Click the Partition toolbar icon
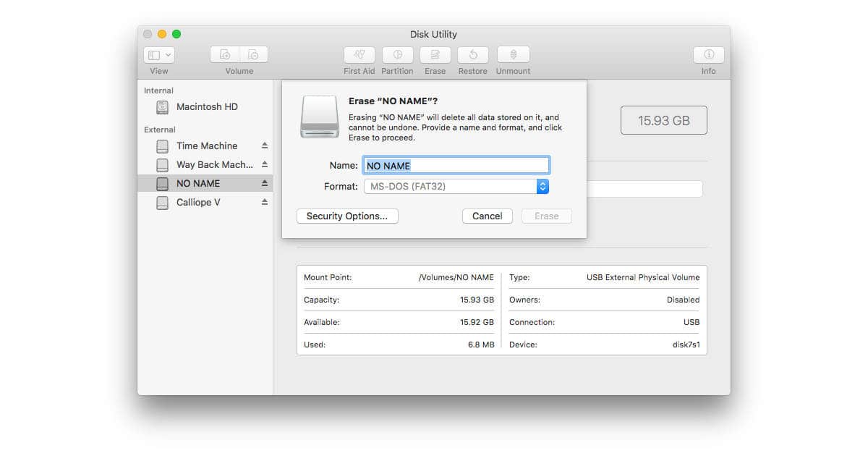The height and width of the screenshot is (456, 868). (397, 55)
